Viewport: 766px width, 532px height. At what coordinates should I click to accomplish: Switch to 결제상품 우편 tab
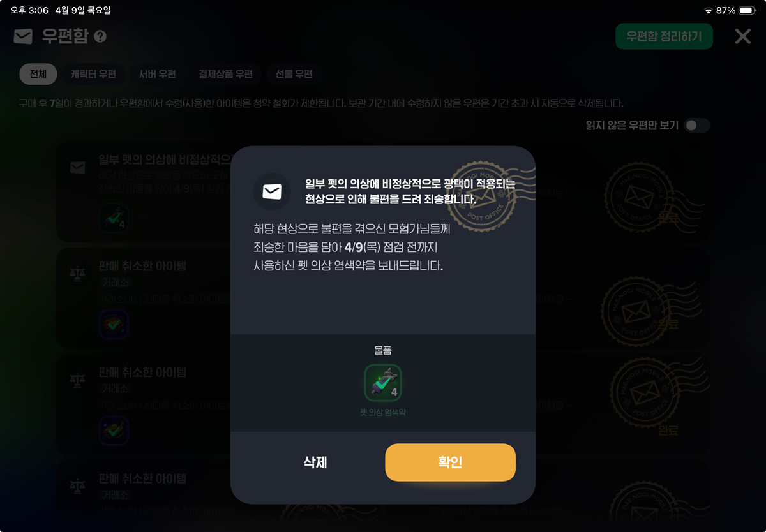pyautogui.click(x=225, y=75)
